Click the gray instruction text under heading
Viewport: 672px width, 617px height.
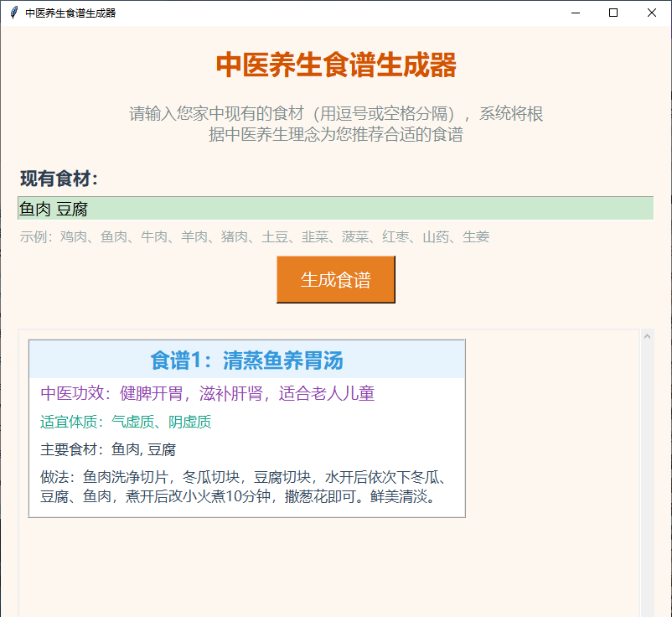click(x=336, y=124)
